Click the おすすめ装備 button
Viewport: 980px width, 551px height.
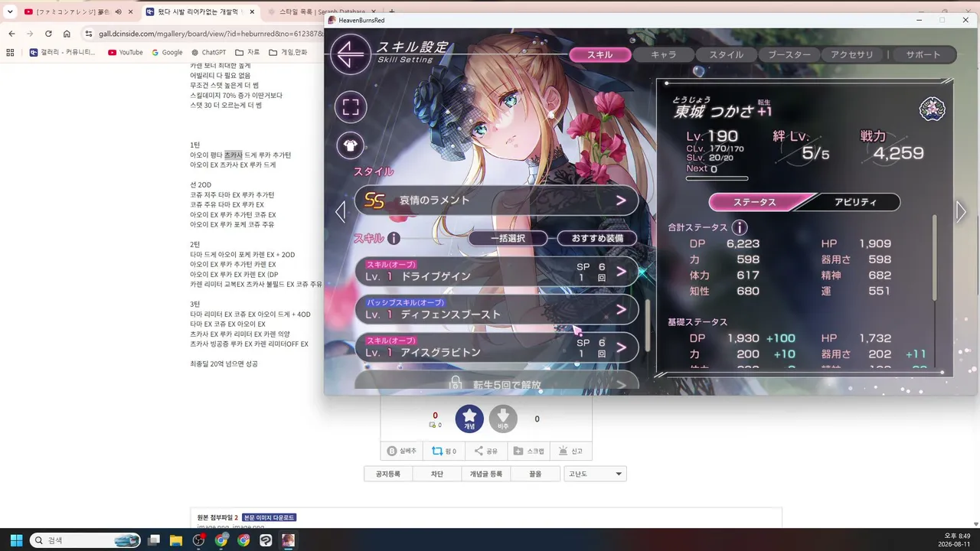pos(597,238)
